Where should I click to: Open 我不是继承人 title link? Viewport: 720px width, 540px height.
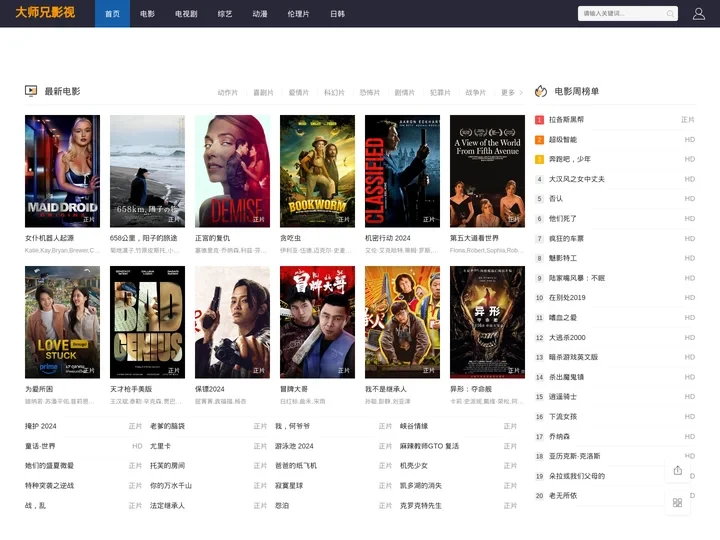pyautogui.click(x=386, y=389)
